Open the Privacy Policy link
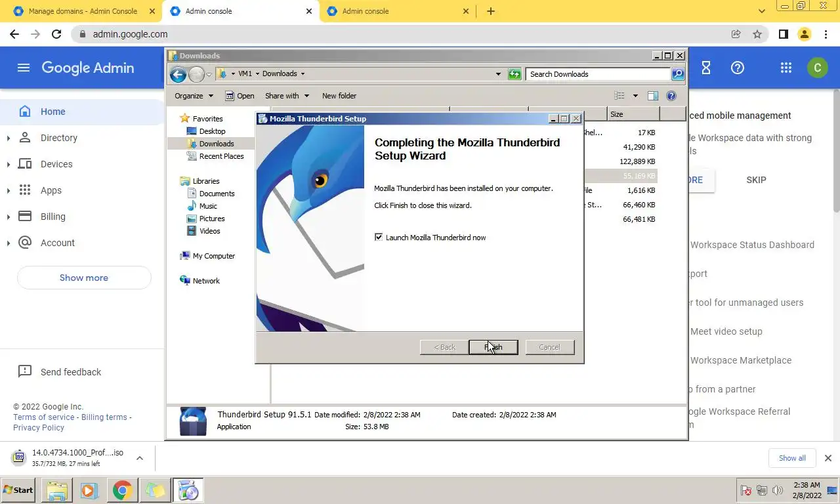The image size is (840, 504). [x=39, y=428]
